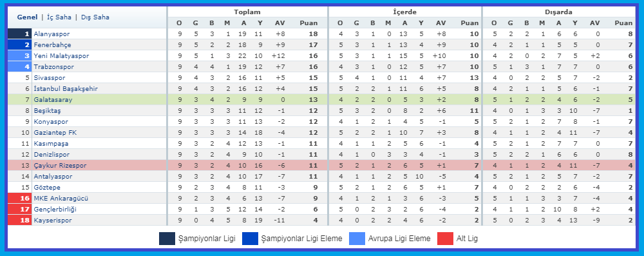The image size is (644, 256).
Task: Click the Çaykur Rizespor team name
Action: coord(60,166)
